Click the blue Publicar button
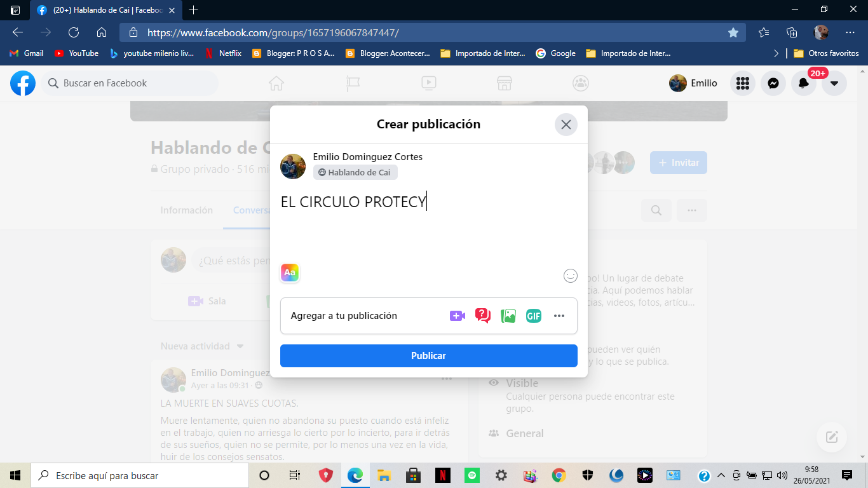This screenshot has height=488, width=868. click(x=429, y=356)
